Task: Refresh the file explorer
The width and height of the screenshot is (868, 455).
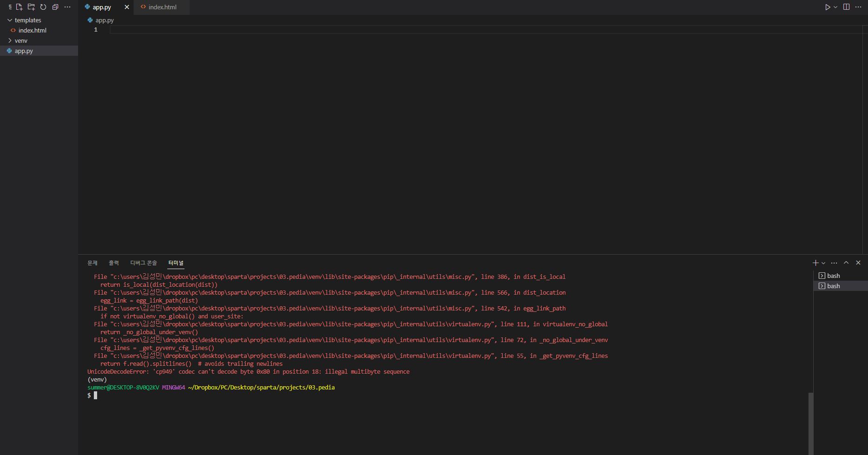Action: pyautogui.click(x=43, y=7)
